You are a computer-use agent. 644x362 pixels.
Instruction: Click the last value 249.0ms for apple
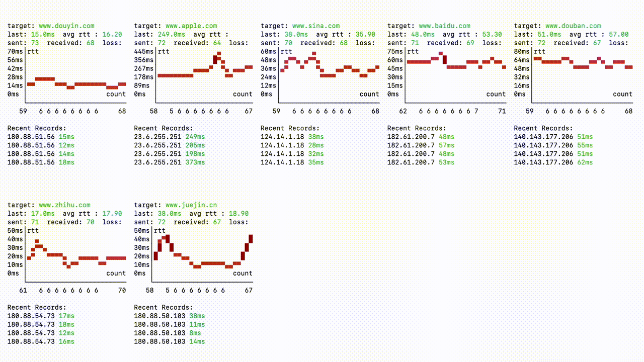tap(172, 34)
